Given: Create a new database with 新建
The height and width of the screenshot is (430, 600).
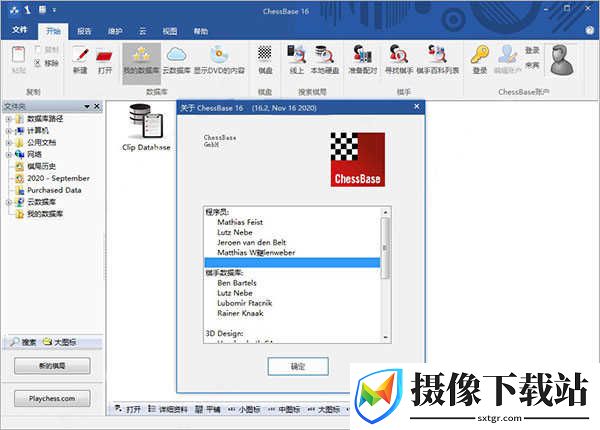Looking at the screenshot, I should (x=80, y=60).
